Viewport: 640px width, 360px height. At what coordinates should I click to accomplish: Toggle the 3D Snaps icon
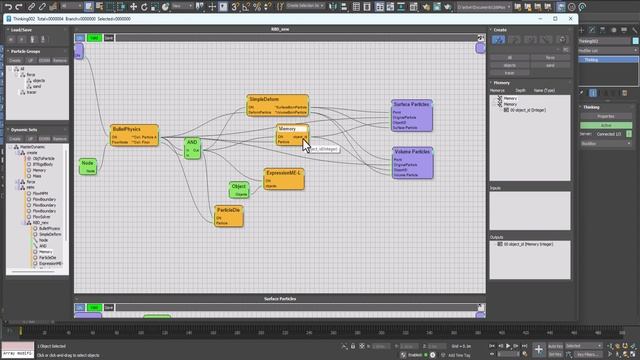235,7
